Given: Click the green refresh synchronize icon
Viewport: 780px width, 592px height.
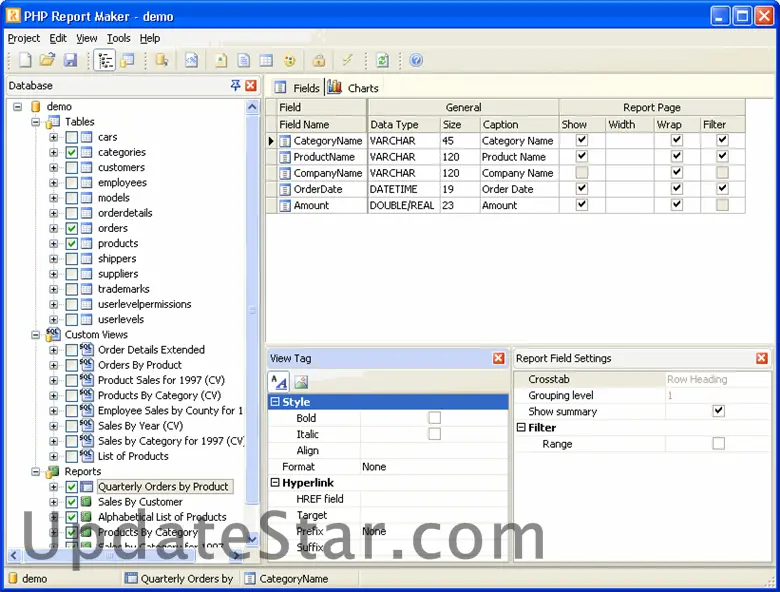Looking at the screenshot, I should 383,60.
